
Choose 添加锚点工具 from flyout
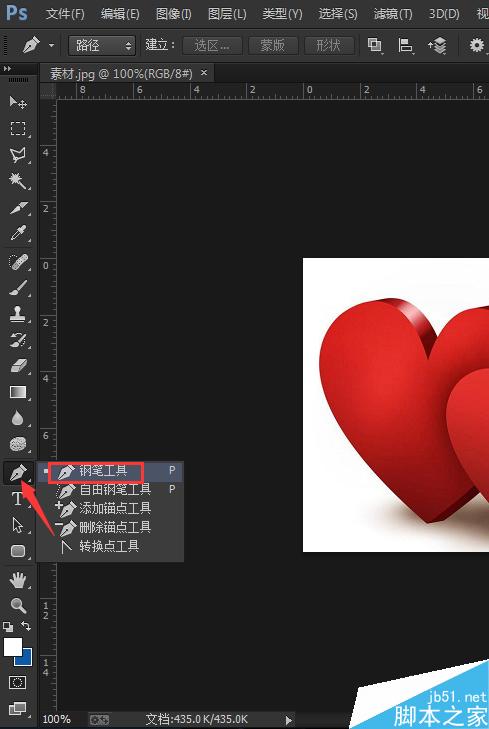110,508
